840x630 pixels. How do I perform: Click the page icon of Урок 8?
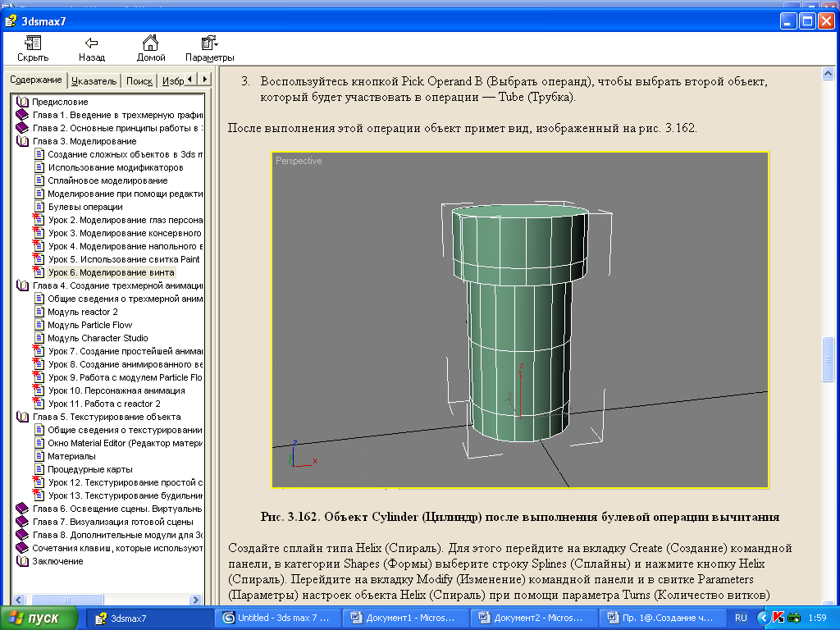point(39,364)
